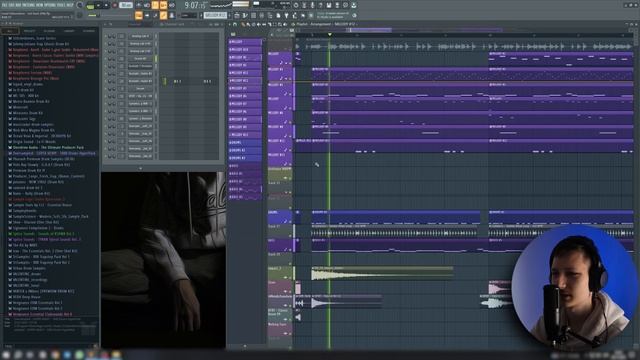640x360 pixels.
Task: Open the Browser view shortcut icon
Action: coord(269,16)
